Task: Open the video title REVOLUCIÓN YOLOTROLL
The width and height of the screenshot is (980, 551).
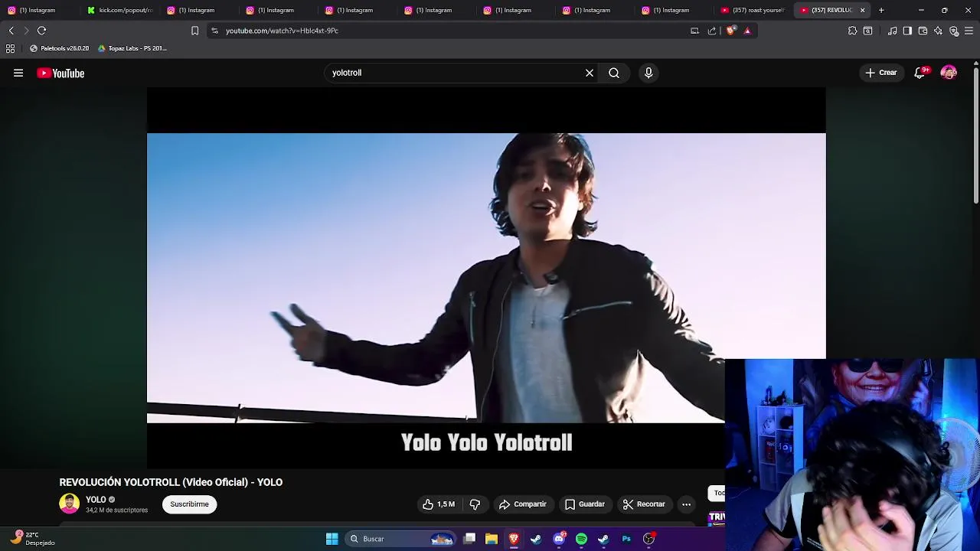Action: pos(171,482)
